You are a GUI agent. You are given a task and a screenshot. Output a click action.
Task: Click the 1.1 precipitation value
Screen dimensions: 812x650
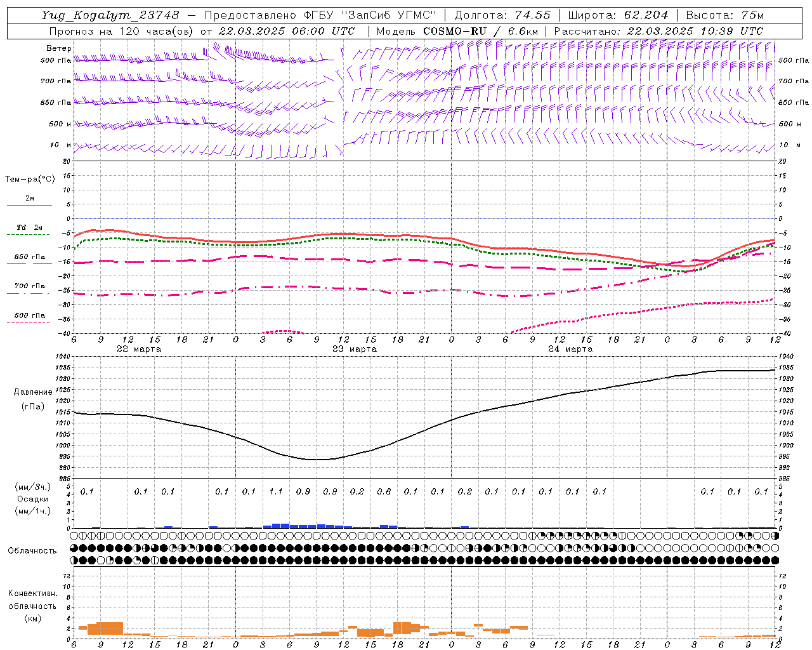coord(276,491)
